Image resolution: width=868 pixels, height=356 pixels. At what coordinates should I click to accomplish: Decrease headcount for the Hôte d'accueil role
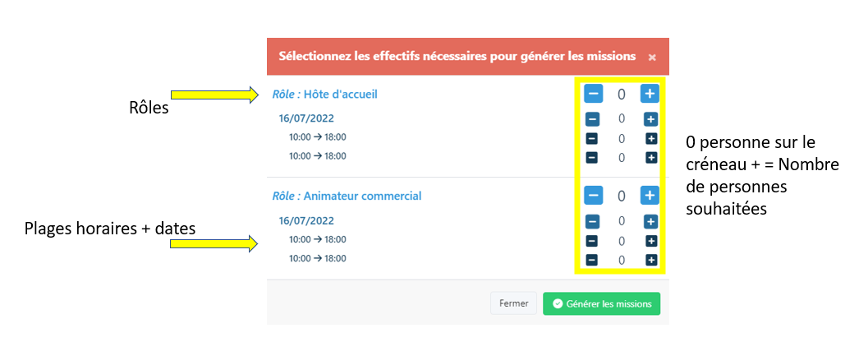[x=593, y=94]
